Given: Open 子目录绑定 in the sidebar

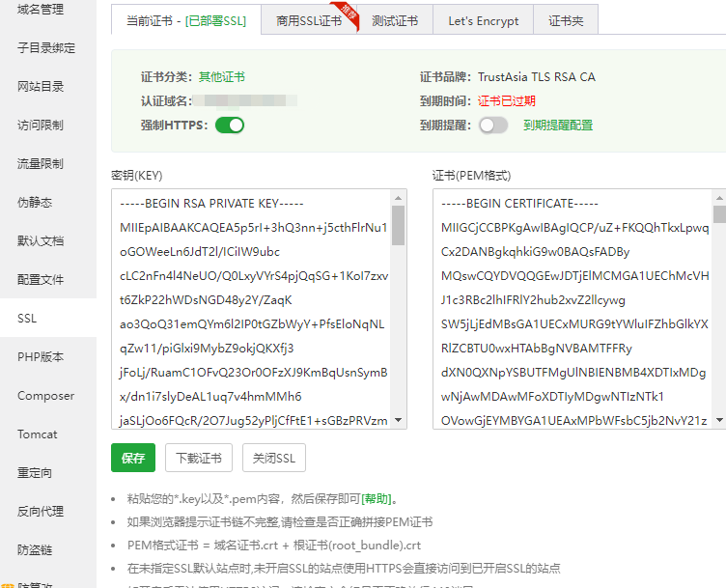Looking at the screenshot, I should (x=46, y=47).
